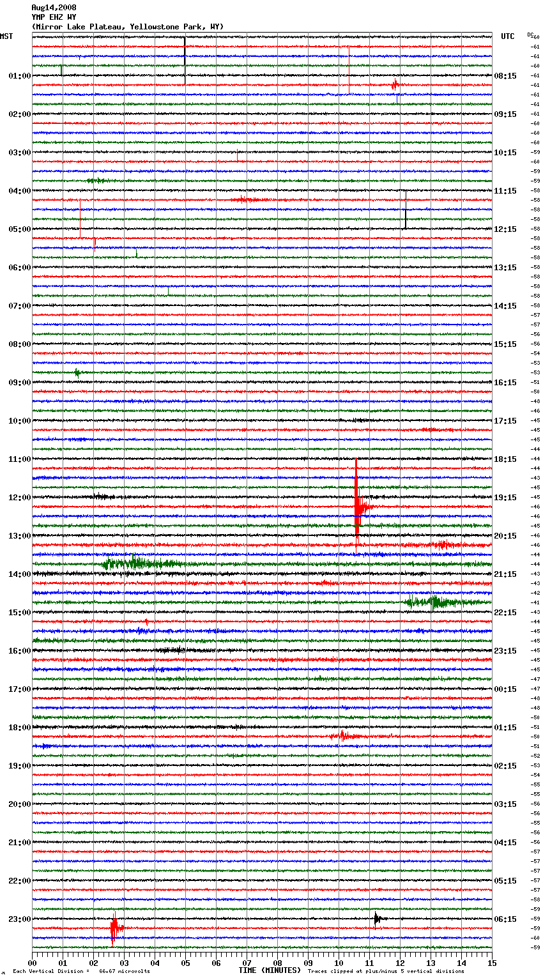Select the 15:00 MST time label

(x=20, y=612)
